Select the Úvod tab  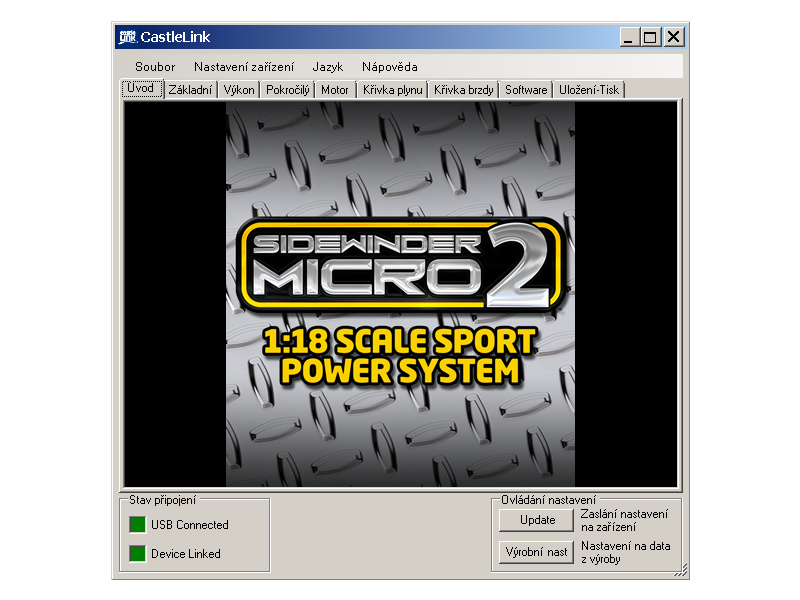[x=142, y=89]
